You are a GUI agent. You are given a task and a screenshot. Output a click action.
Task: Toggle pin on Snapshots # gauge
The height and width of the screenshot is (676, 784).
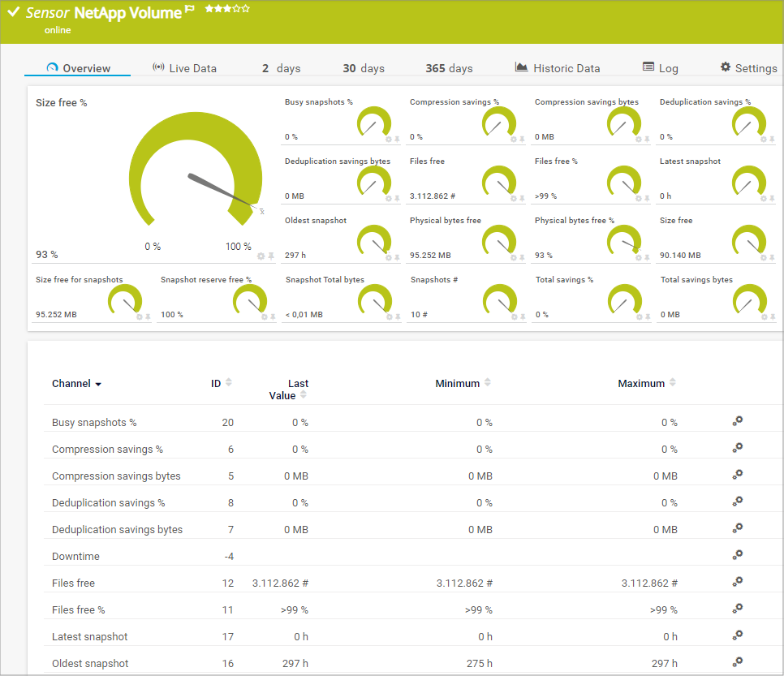523,317
